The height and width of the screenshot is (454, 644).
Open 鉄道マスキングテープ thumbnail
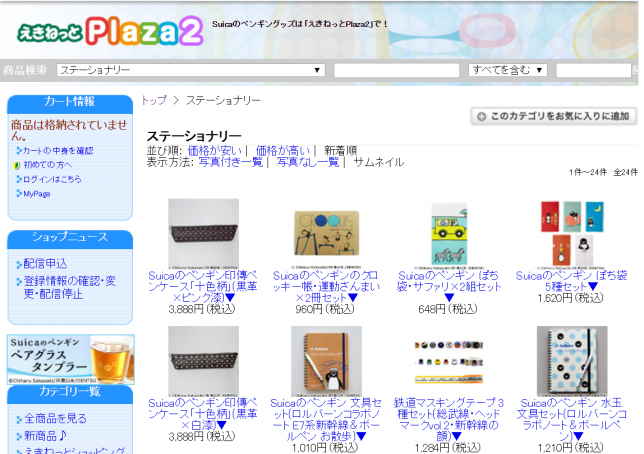[x=449, y=362]
